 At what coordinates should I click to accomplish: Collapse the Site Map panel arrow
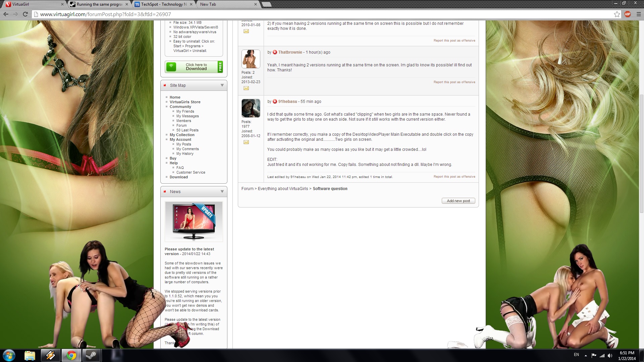click(222, 85)
